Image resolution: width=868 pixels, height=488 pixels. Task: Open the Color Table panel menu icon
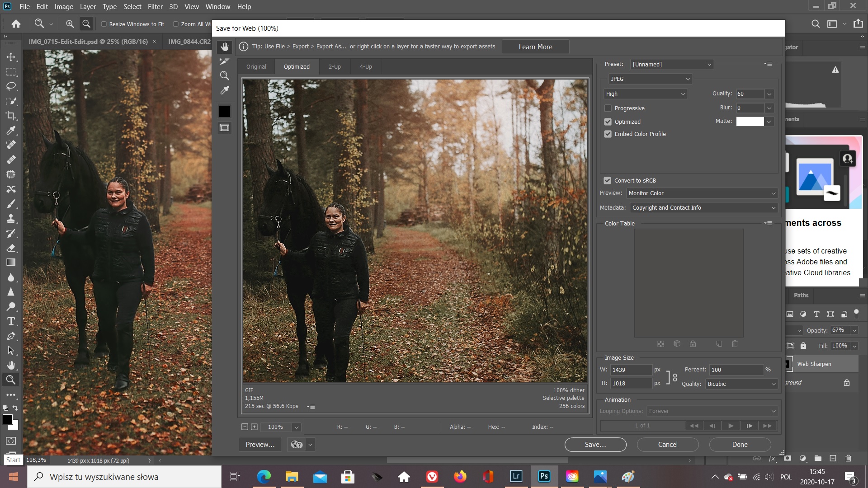point(768,223)
